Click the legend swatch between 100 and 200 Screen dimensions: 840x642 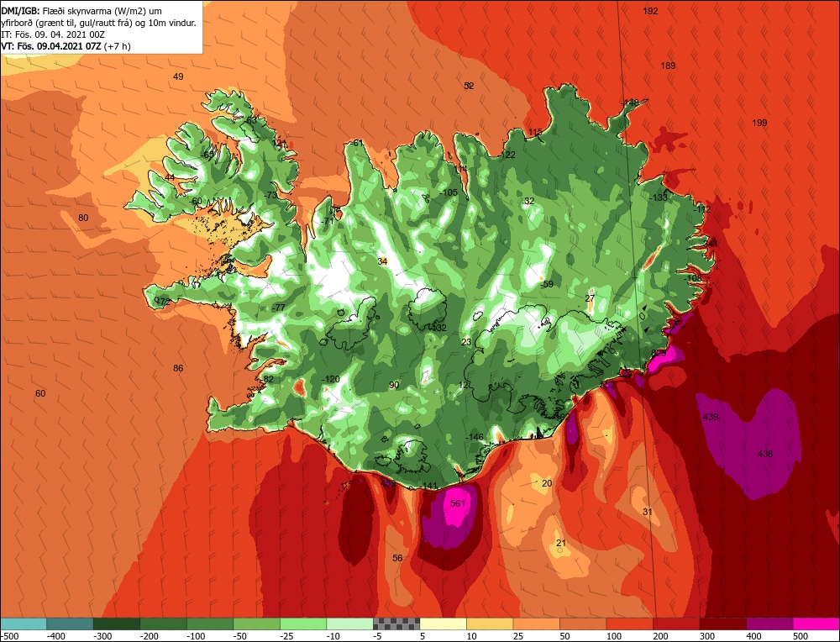pos(629,624)
